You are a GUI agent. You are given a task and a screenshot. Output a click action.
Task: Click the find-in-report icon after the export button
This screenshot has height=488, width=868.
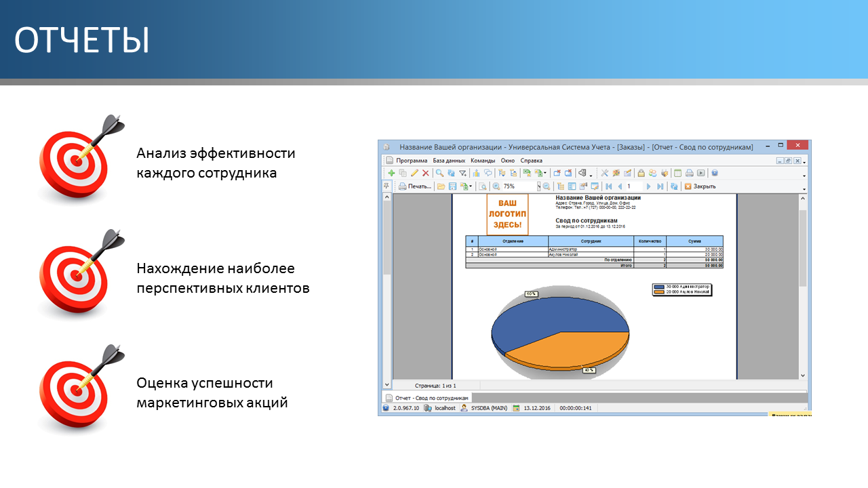[483, 186]
